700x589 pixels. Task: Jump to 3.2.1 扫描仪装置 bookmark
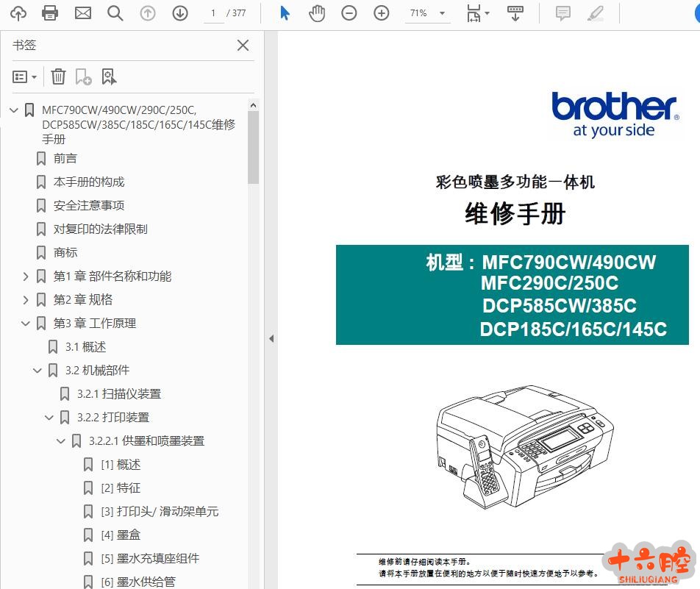tap(118, 393)
